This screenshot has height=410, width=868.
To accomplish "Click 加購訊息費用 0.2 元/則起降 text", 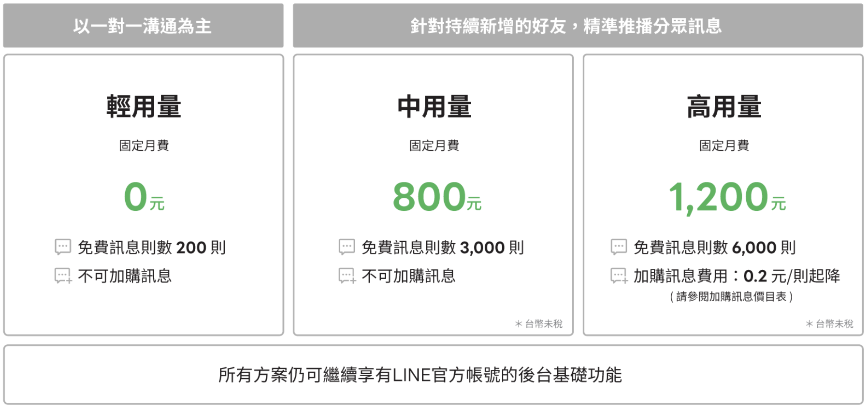I will pyautogui.click(x=737, y=276).
